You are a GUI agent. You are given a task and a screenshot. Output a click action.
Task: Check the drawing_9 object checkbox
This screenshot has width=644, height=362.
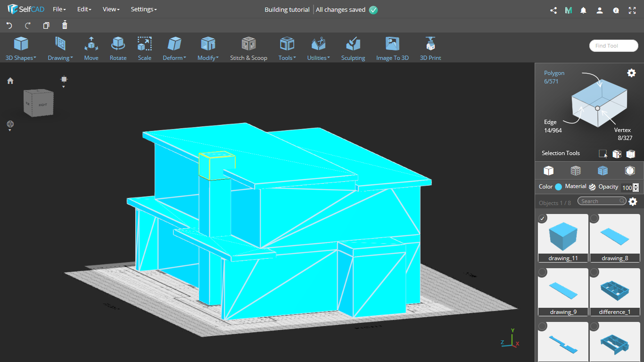(543, 272)
